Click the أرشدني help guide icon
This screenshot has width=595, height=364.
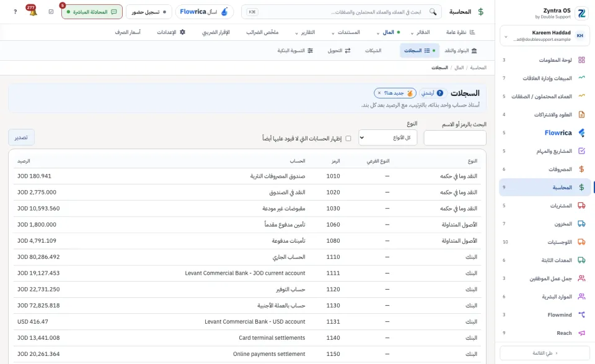pyautogui.click(x=440, y=93)
